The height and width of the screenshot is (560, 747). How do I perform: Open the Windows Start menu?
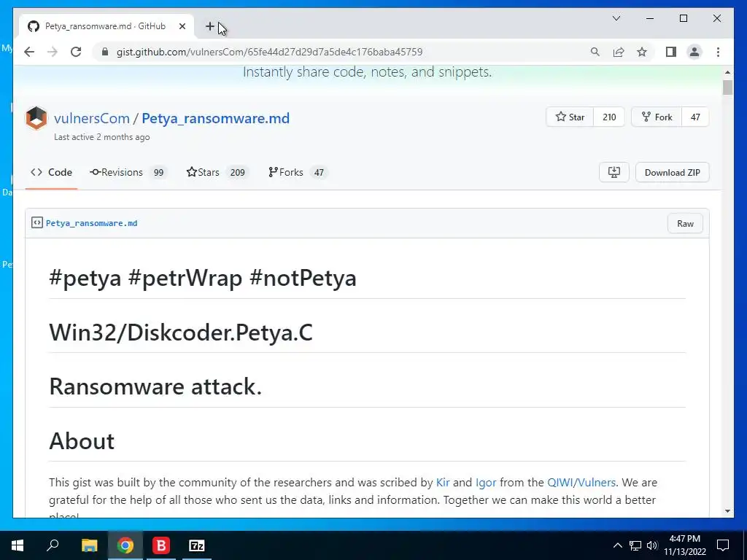[18, 545]
